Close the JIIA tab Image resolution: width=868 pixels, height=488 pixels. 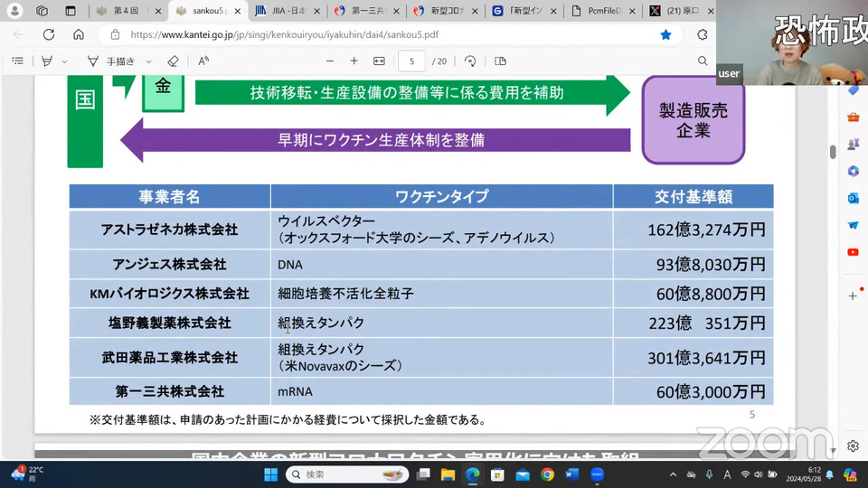[x=316, y=11]
